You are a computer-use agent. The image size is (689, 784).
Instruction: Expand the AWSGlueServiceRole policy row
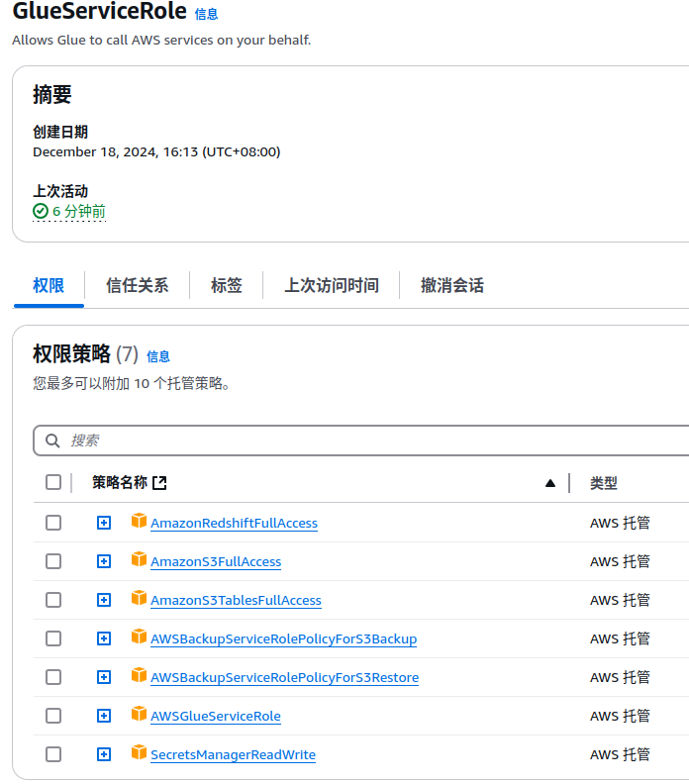[104, 716]
